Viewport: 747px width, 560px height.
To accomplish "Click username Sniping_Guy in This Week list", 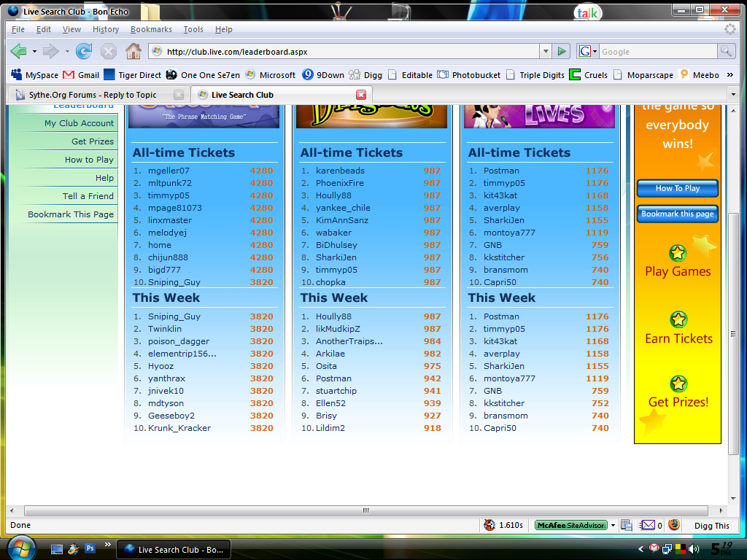I will 174,316.
